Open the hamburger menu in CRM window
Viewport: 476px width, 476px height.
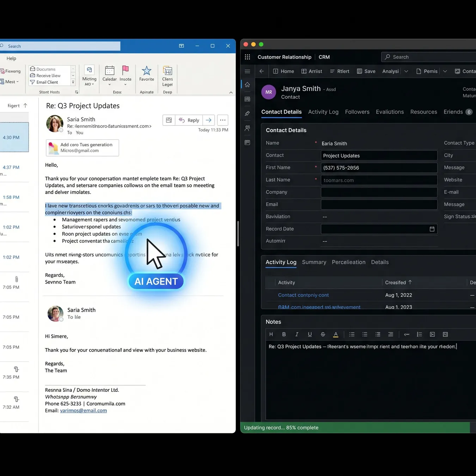(x=248, y=71)
